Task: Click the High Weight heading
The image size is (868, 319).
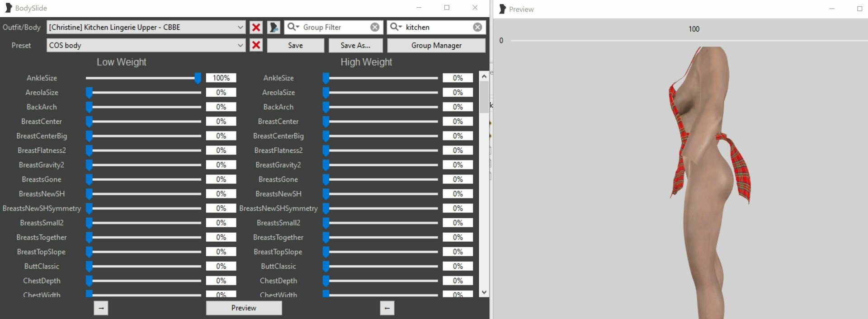Action: pyautogui.click(x=366, y=62)
